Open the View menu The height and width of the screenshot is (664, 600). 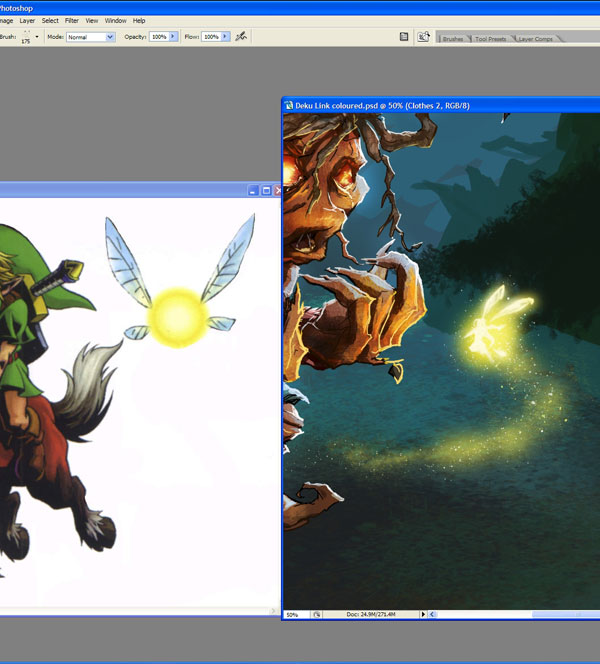coord(91,20)
